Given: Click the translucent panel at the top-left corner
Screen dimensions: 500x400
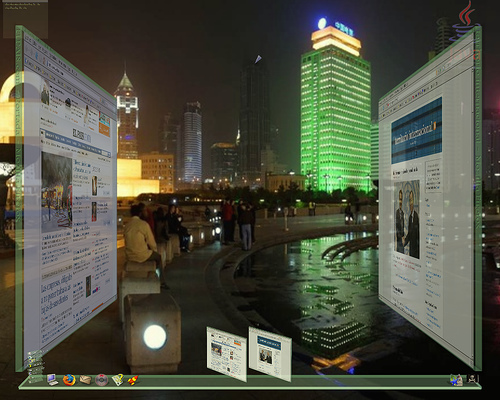Looking at the screenshot, I should [x=25, y=19].
